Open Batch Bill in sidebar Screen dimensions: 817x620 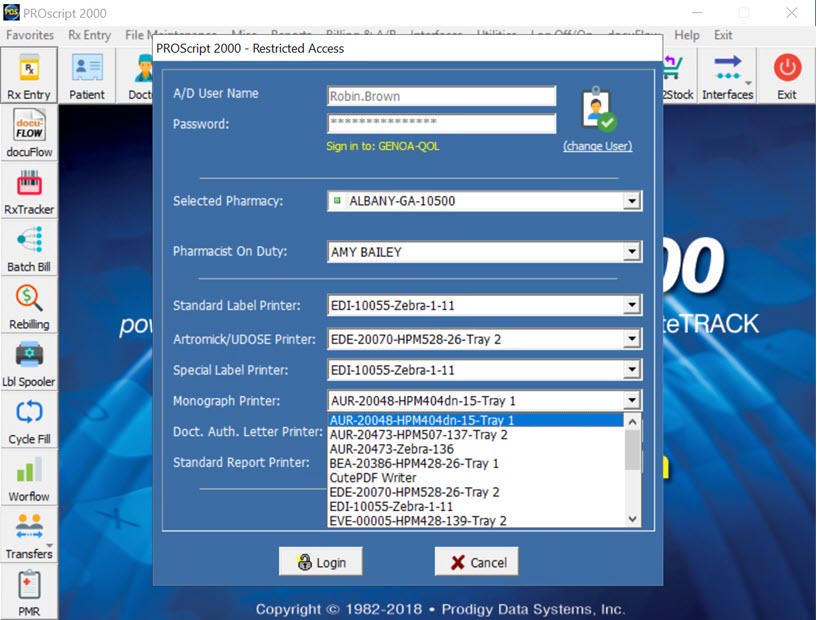[29, 248]
